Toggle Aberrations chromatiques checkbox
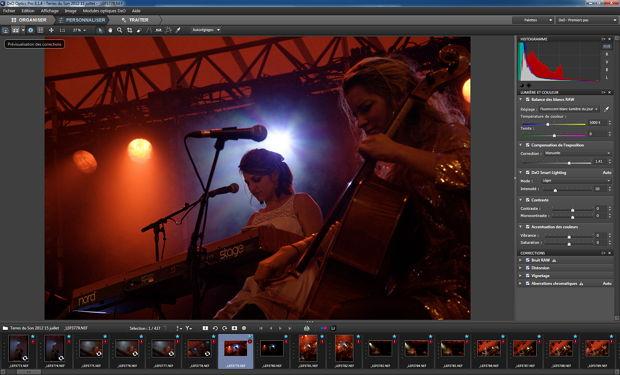 tap(527, 284)
